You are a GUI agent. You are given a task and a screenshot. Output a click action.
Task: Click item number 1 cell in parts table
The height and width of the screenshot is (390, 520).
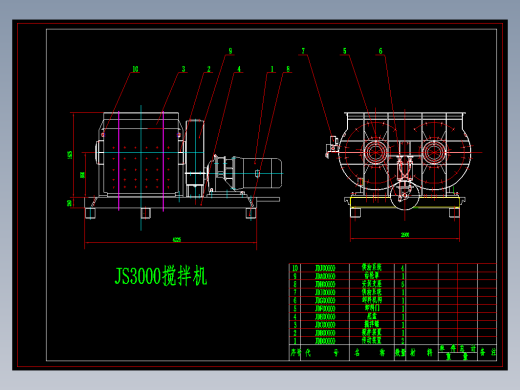[295, 341]
